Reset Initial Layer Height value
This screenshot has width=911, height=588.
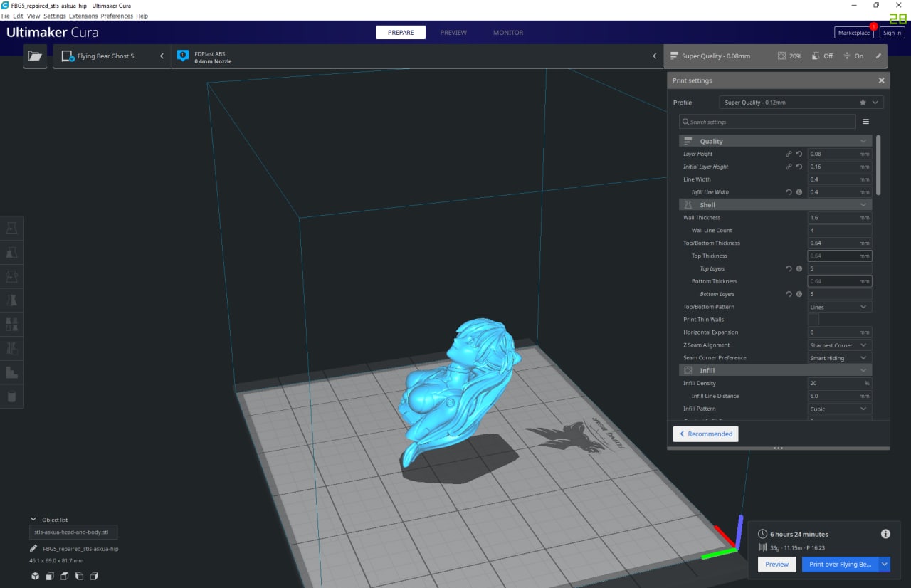tap(799, 167)
